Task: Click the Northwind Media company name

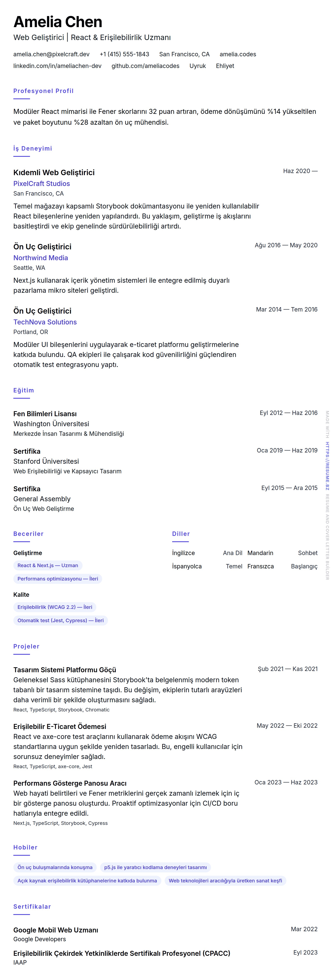Action: tap(41, 258)
